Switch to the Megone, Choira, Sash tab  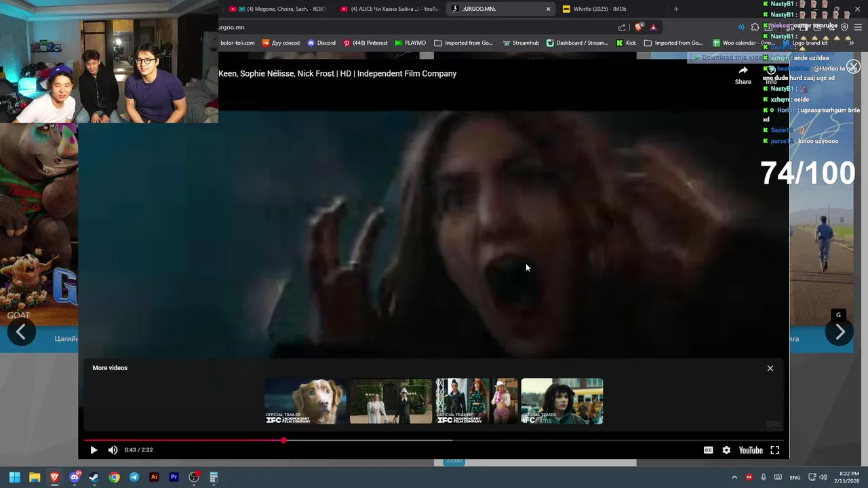278,9
